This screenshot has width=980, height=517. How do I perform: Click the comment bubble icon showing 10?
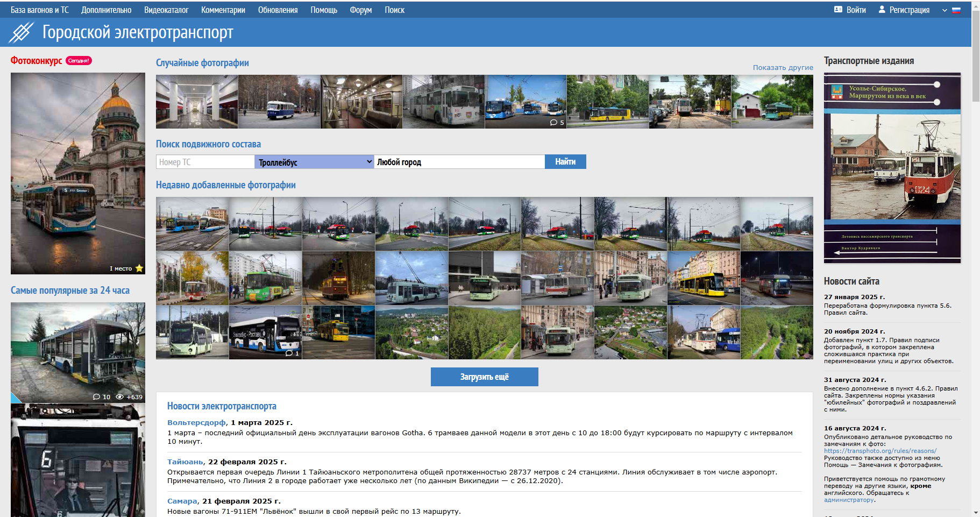point(97,397)
